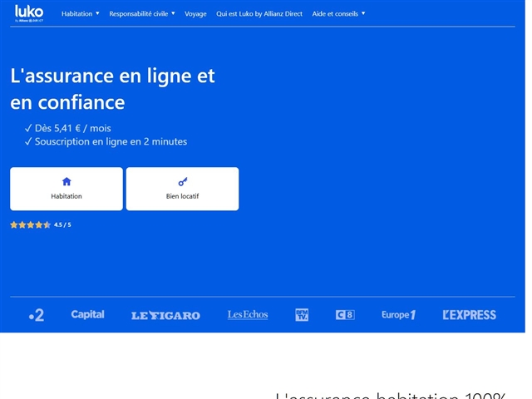
Task: Select the Capital press logo
Action: pos(87,314)
